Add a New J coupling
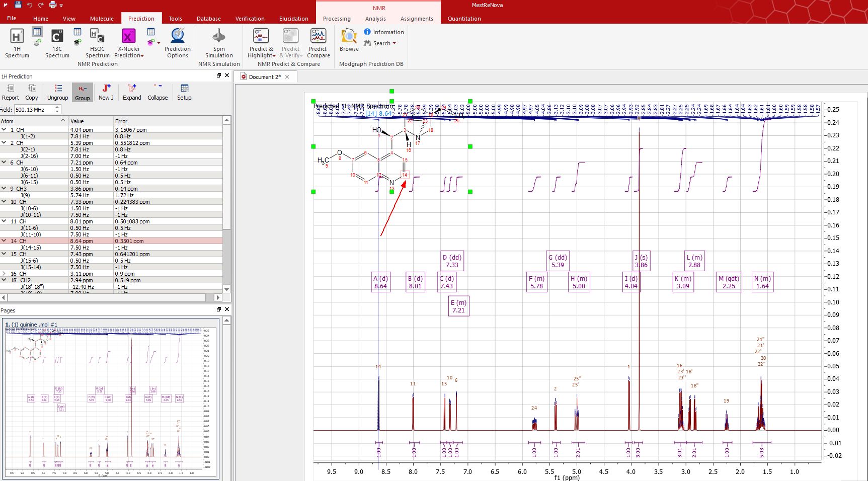Screen dimensions: 868x481 106,92
